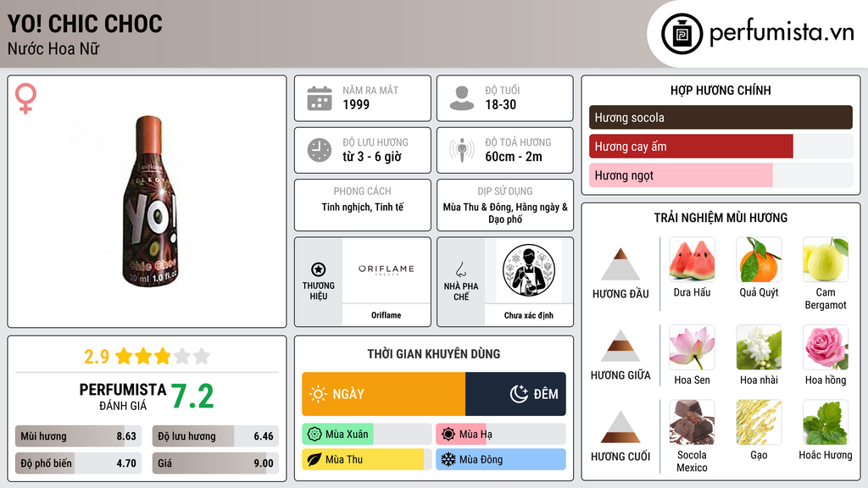
Task: Click the Giá 9.00 rating bar
Action: (x=216, y=463)
